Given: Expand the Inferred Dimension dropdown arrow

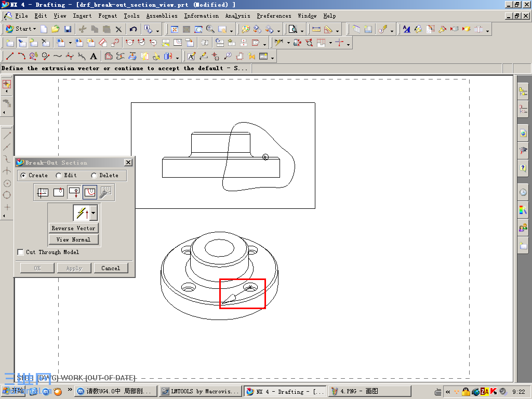Looking at the screenshot, I should (x=288, y=43).
